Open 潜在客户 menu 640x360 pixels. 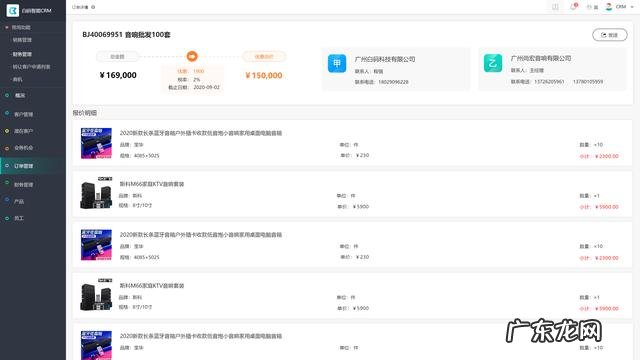coord(24,131)
